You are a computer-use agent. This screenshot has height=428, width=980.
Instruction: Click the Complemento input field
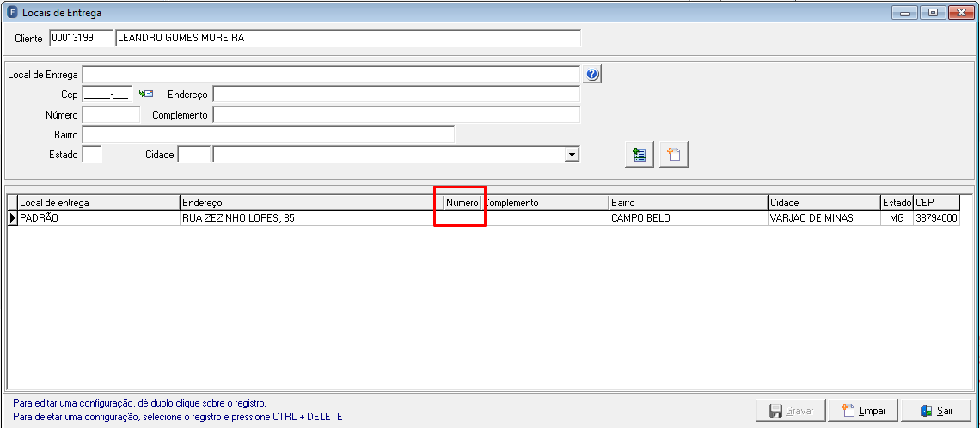tap(396, 115)
